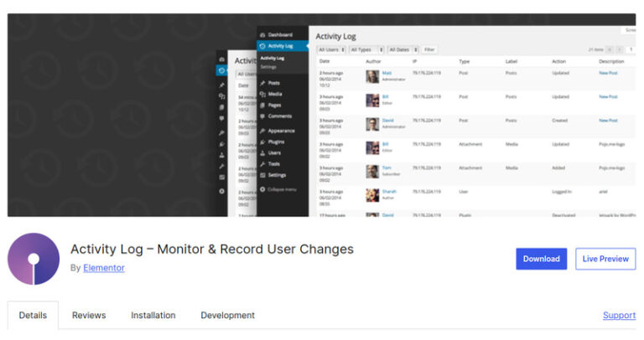The image size is (644, 340).
Task: Click the 'Created' action cell
Action: pyautogui.click(x=560, y=121)
